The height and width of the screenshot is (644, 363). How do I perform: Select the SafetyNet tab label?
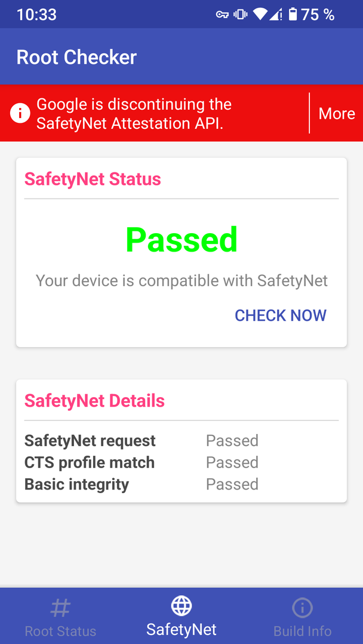coord(181,629)
